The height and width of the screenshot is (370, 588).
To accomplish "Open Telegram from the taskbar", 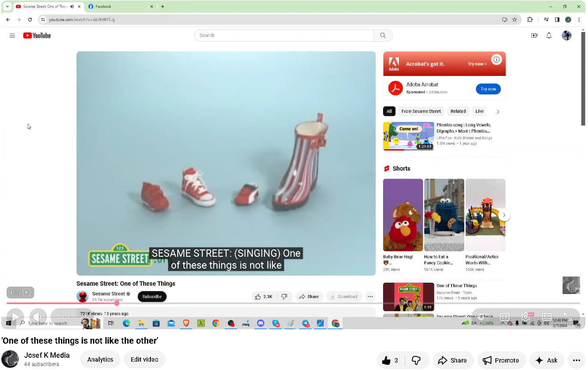I will [x=305, y=323].
